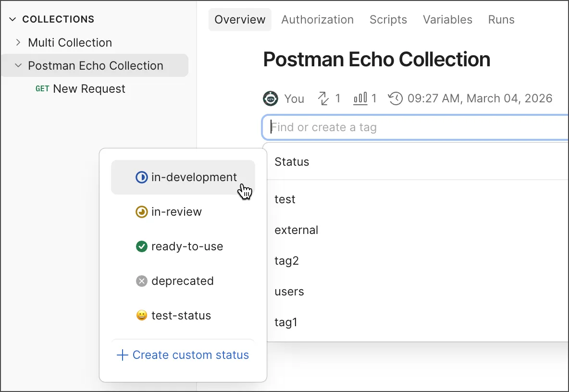Click the in-development status icon
The height and width of the screenshot is (392, 569).
click(141, 177)
